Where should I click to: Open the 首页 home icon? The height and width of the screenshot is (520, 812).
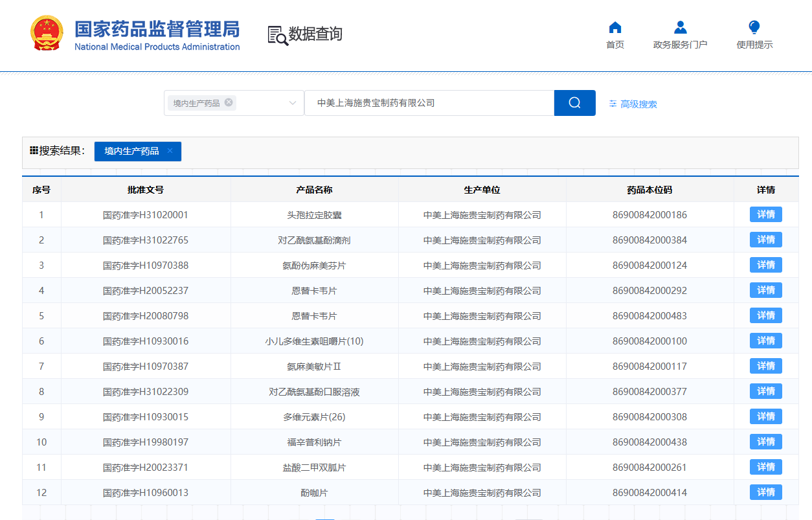click(x=615, y=28)
